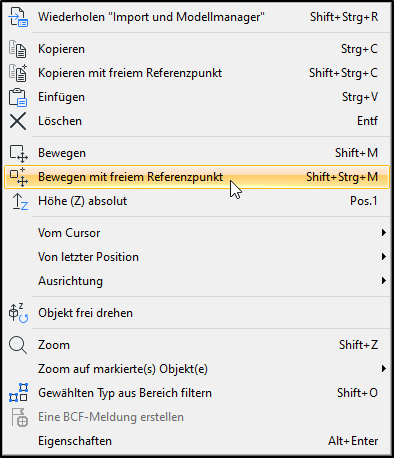Image resolution: width=394 pixels, height=458 pixels.
Task: Click the Gewählten Typ aus Bereich filtern icon
Action: pos(18,393)
